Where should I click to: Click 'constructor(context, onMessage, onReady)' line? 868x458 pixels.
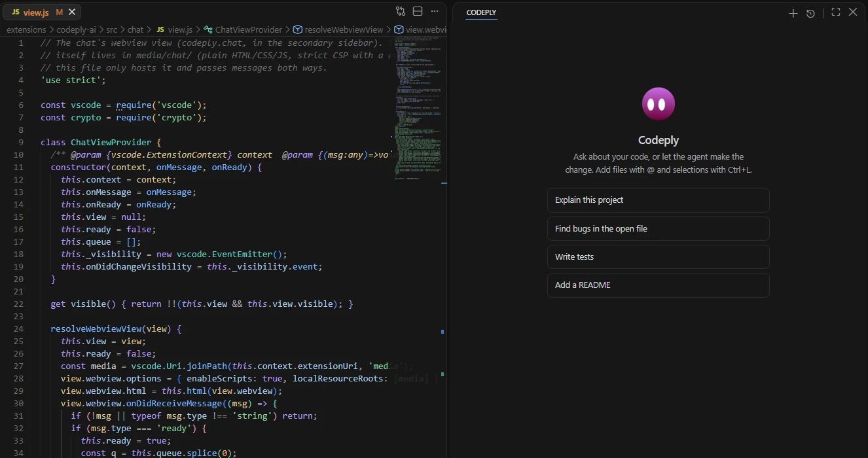click(x=156, y=167)
